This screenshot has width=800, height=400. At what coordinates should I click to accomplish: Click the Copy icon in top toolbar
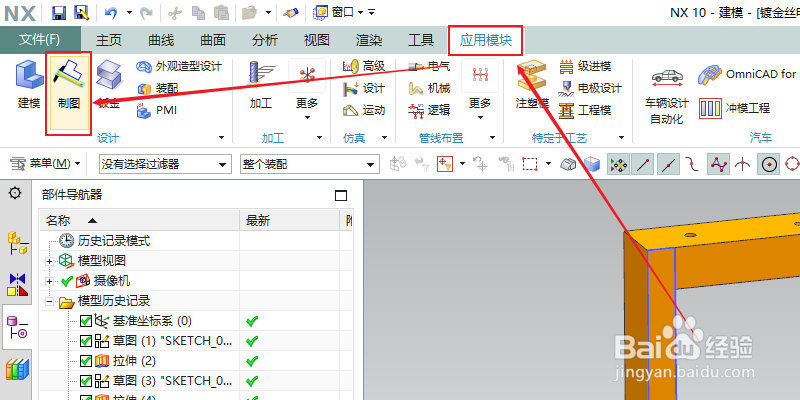(198, 12)
